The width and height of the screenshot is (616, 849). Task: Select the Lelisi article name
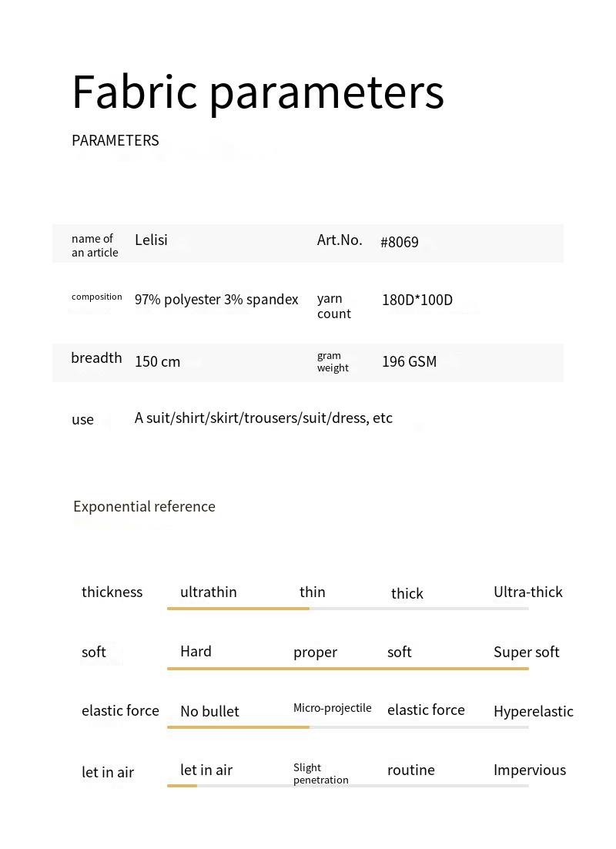tap(151, 240)
